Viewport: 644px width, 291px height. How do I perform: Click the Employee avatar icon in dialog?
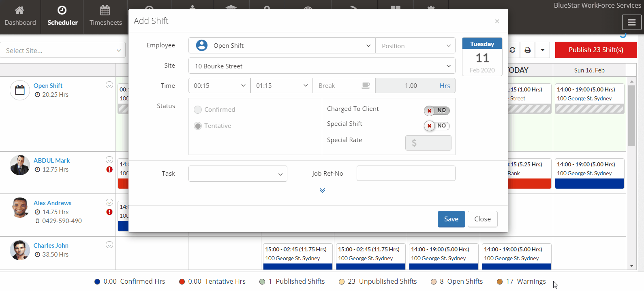click(x=202, y=45)
